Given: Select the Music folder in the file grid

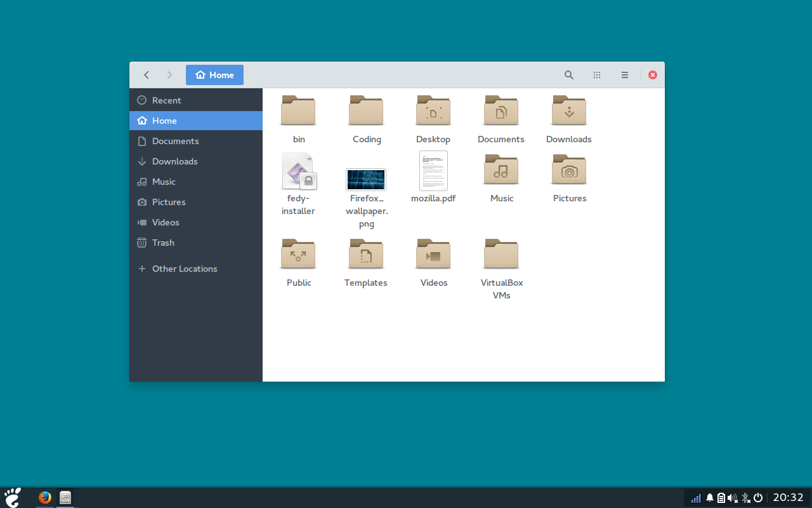Looking at the screenshot, I should (501, 170).
